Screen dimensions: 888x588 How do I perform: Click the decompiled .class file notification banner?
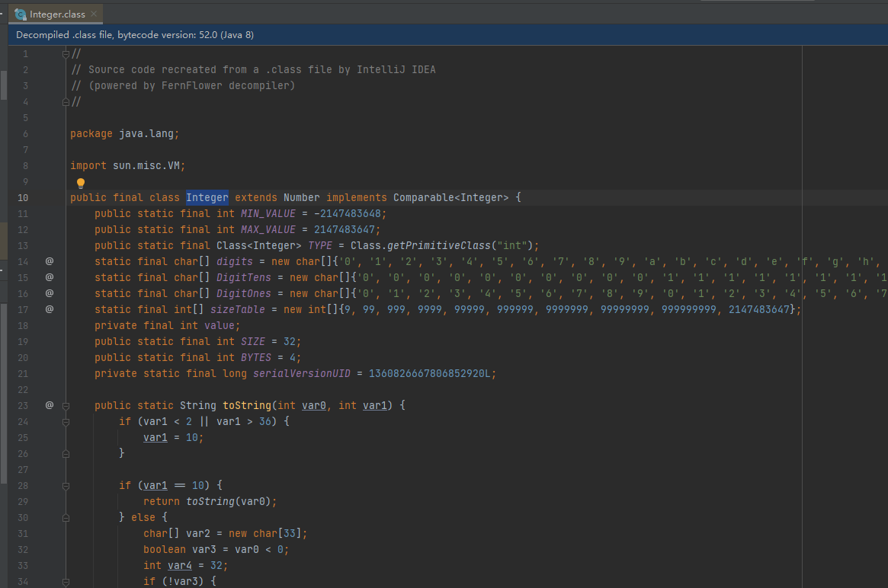(448, 34)
